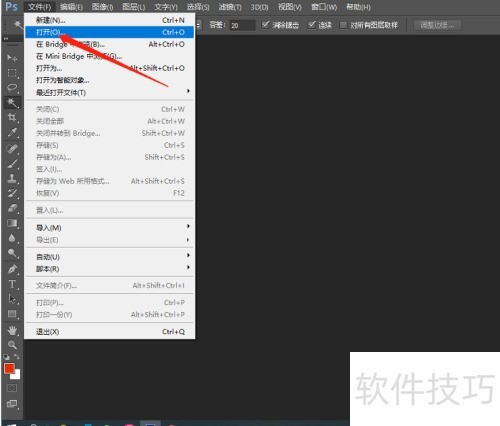Open the 编辑(E) menu

coord(71,7)
